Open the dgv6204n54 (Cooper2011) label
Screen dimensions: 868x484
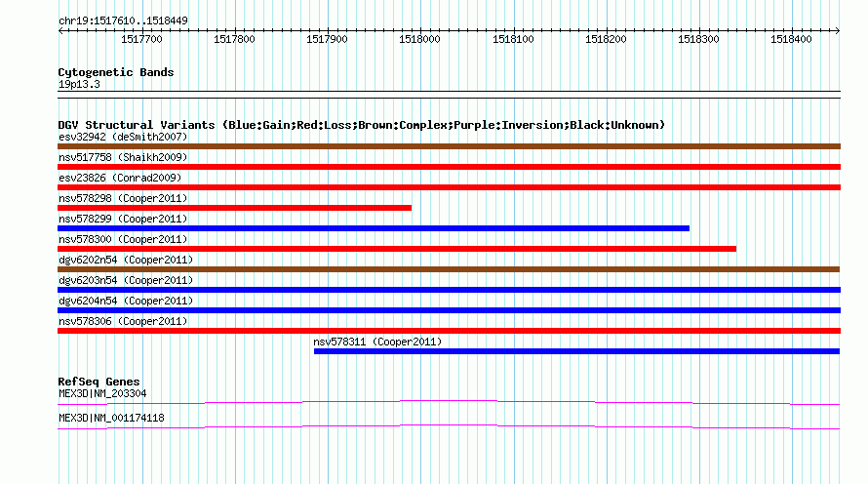pyautogui.click(x=126, y=301)
